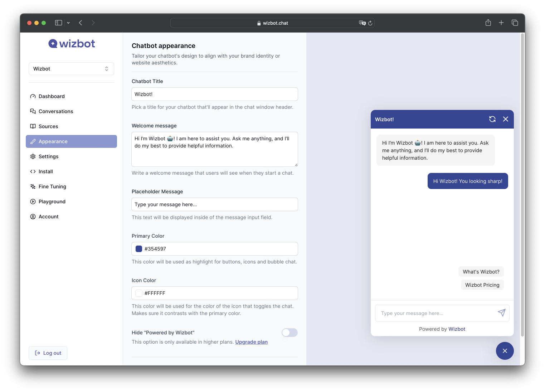Follow the Upgrade plan link
The height and width of the screenshot is (392, 545).
point(251,342)
